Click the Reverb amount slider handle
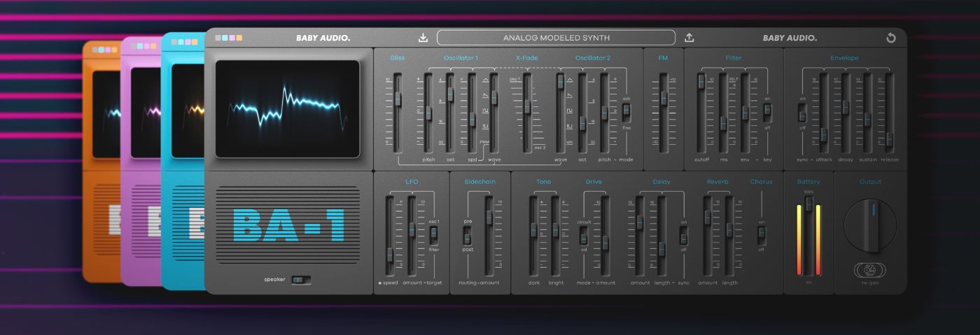This screenshot has width=980, height=335. (x=708, y=218)
